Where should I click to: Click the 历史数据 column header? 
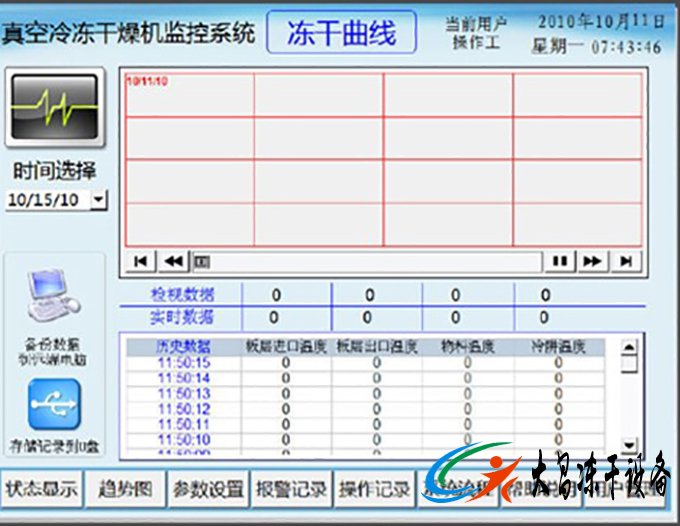point(183,346)
